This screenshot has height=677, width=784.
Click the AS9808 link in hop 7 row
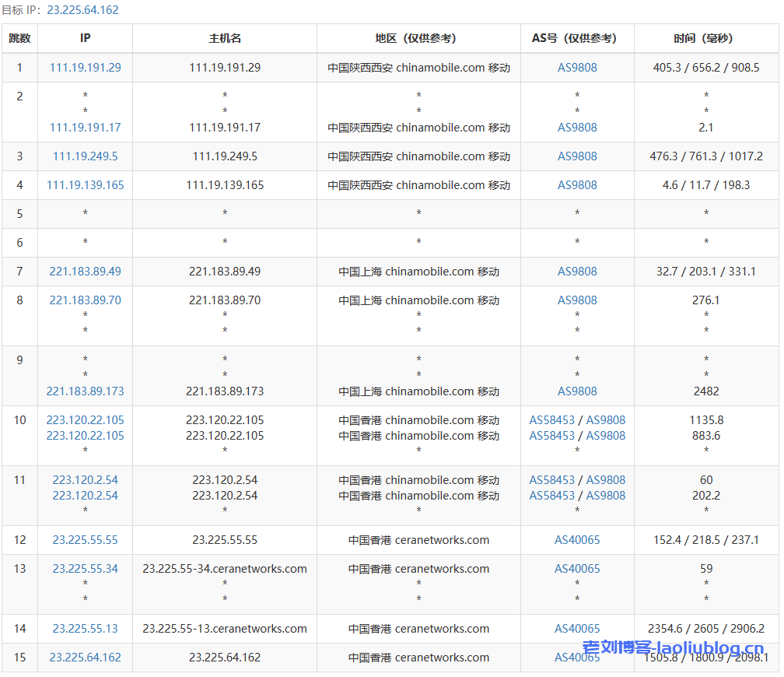coord(577,272)
